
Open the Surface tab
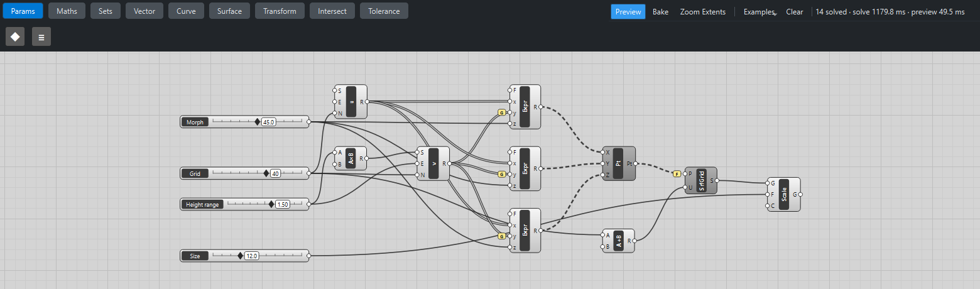coord(229,11)
